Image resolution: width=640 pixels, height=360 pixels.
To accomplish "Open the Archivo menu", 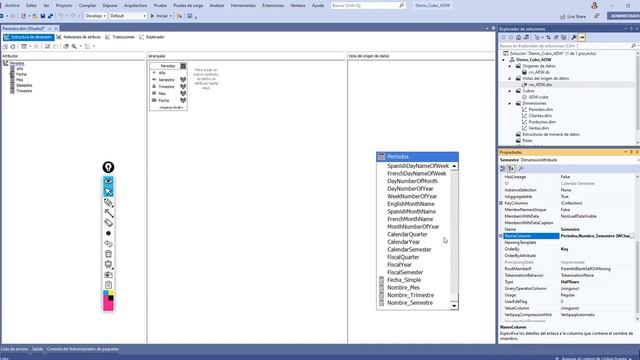I will tap(12, 6).
